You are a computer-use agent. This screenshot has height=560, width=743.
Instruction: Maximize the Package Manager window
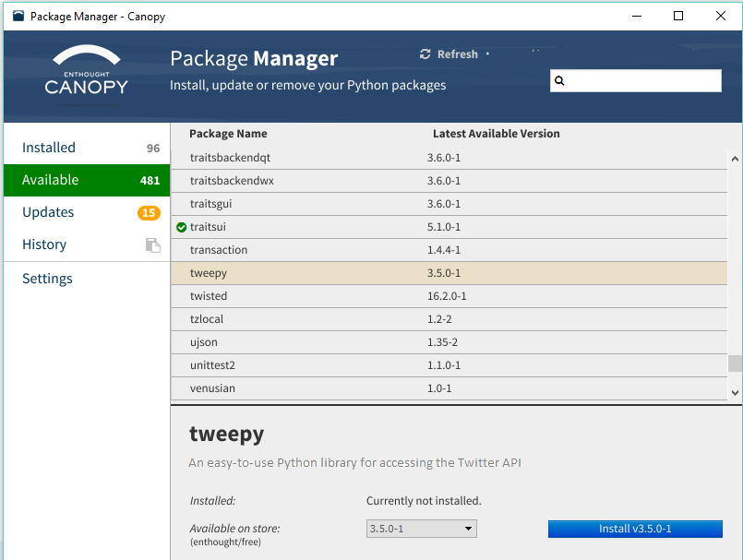click(x=678, y=16)
